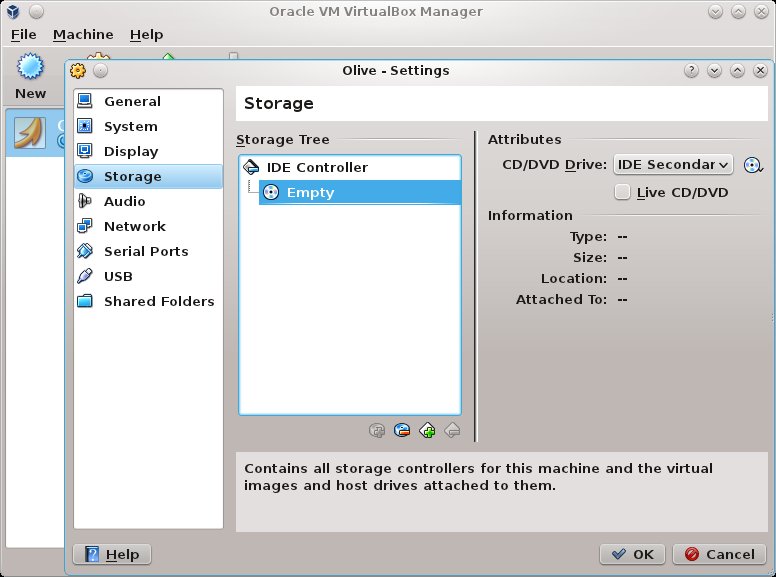The width and height of the screenshot is (776, 577).
Task: Click the Network monitors icon
Action: click(x=85, y=226)
